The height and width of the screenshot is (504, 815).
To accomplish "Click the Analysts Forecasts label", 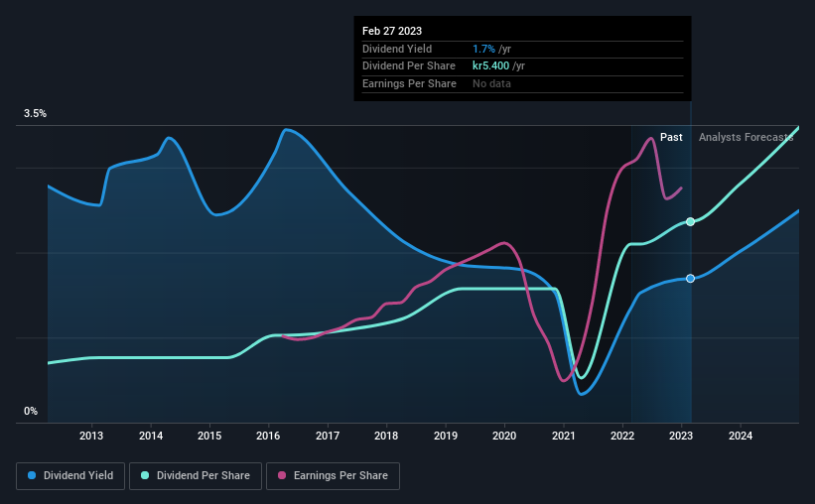I will point(746,137).
